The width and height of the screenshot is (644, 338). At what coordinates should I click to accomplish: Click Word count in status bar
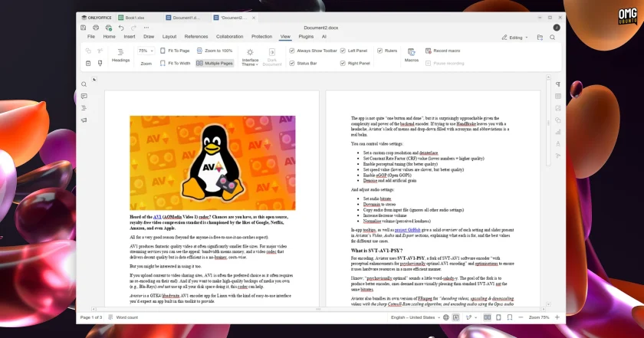click(x=123, y=317)
